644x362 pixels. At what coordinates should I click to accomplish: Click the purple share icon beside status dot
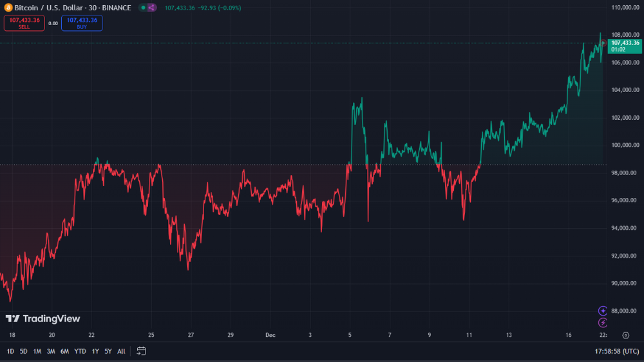(151, 8)
